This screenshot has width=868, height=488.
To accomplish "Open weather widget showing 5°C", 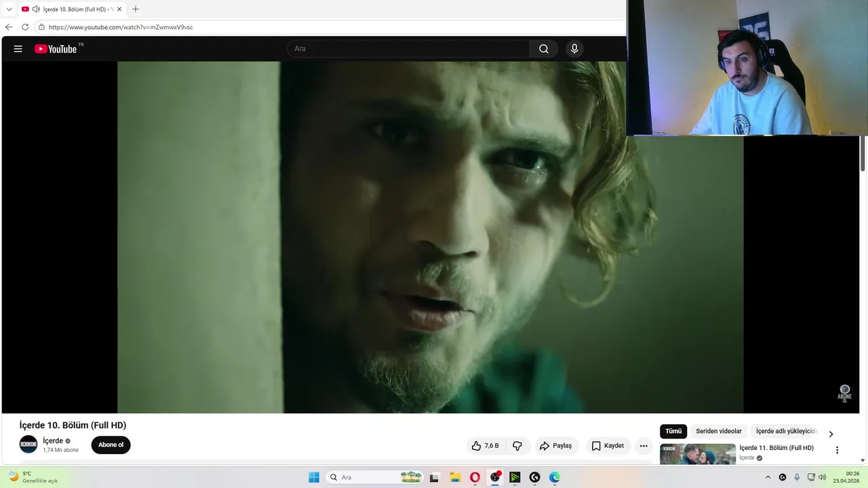I will coord(33,477).
